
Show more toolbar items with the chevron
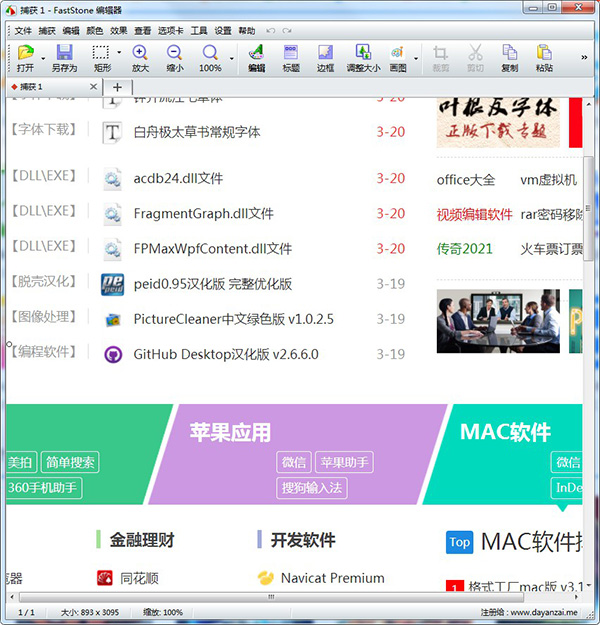click(x=584, y=57)
